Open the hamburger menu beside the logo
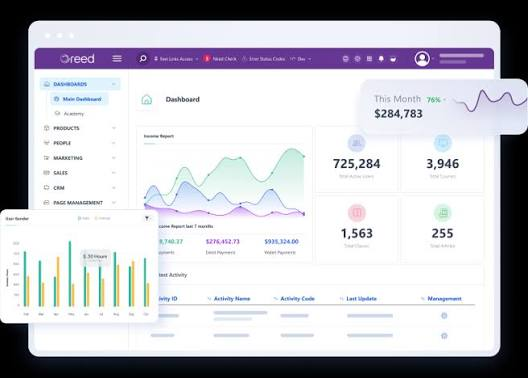The width and height of the screenshot is (528, 378). coord(117,59)
